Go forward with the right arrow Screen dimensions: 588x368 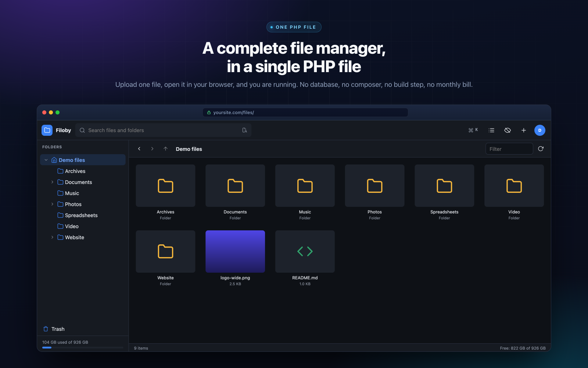tap(152, 149)
